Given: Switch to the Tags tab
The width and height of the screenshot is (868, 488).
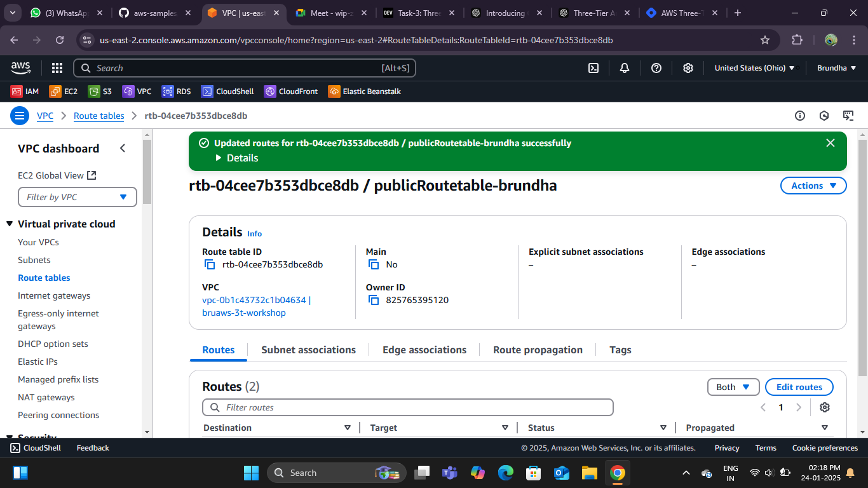Looking at the screenshot, I should 620,350.
